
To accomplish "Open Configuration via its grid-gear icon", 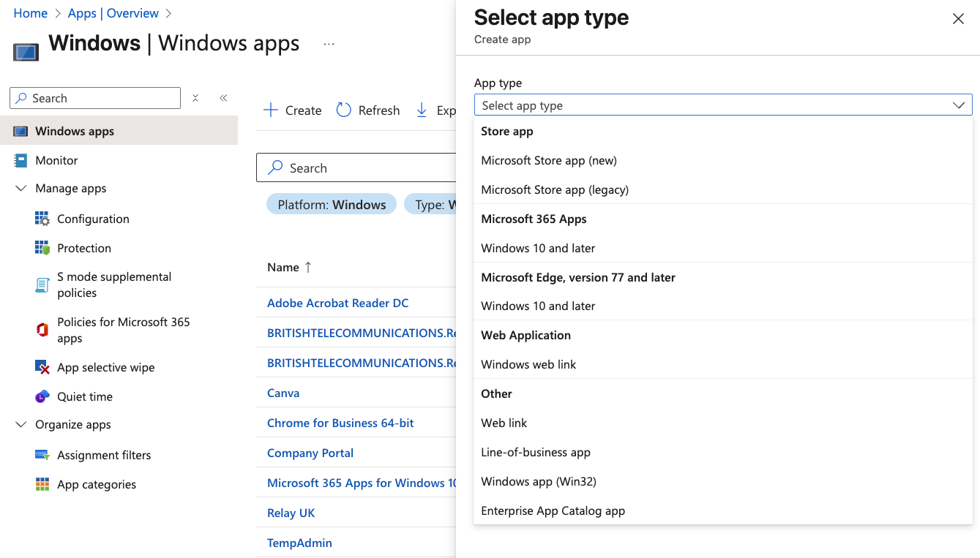I will [42, 219].
